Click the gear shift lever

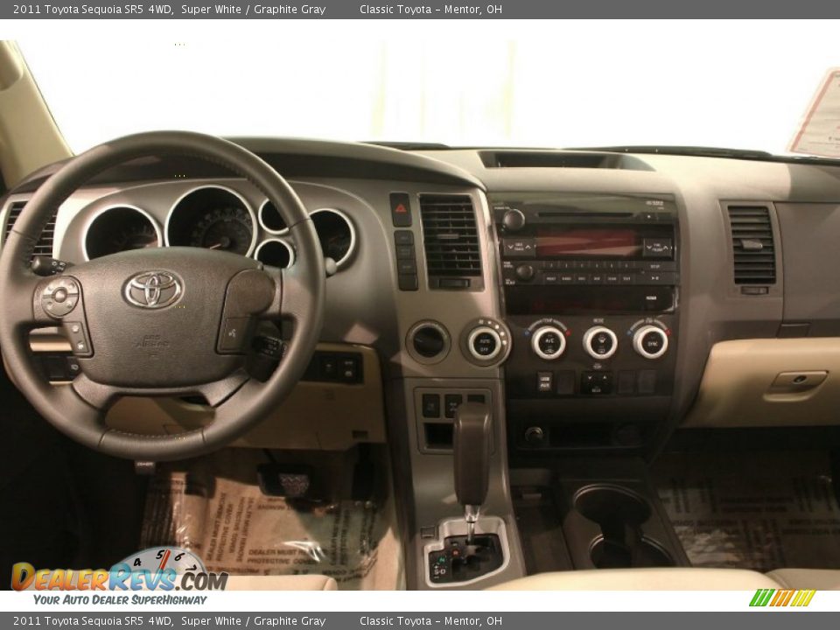472,457
